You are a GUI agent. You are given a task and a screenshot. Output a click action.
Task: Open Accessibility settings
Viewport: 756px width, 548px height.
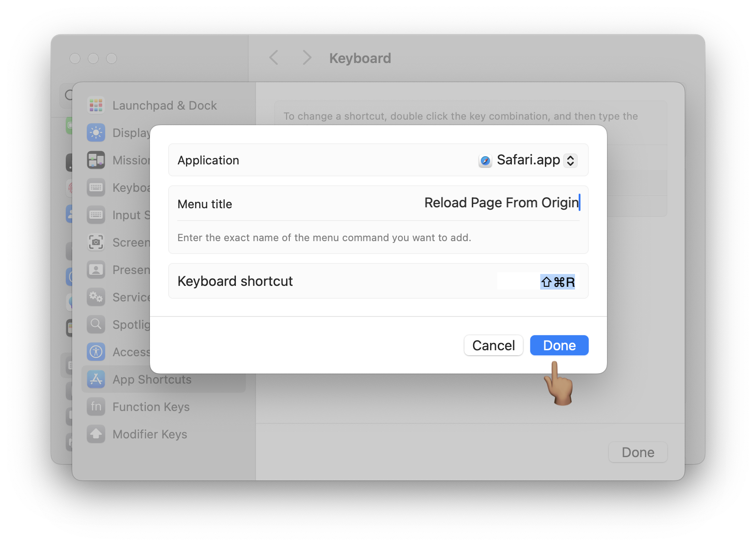tap(96, 352)
